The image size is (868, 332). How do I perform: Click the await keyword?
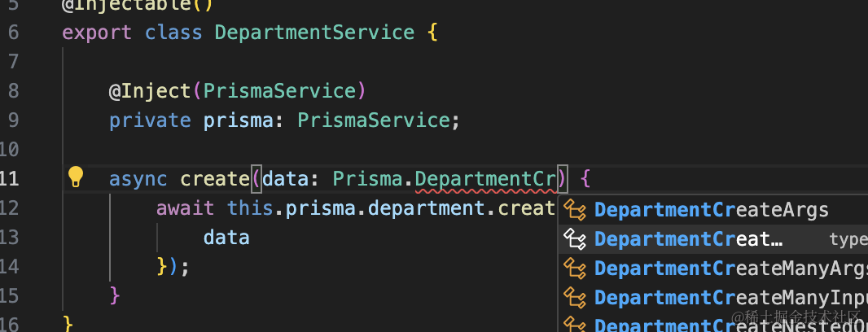pos(186,208)
